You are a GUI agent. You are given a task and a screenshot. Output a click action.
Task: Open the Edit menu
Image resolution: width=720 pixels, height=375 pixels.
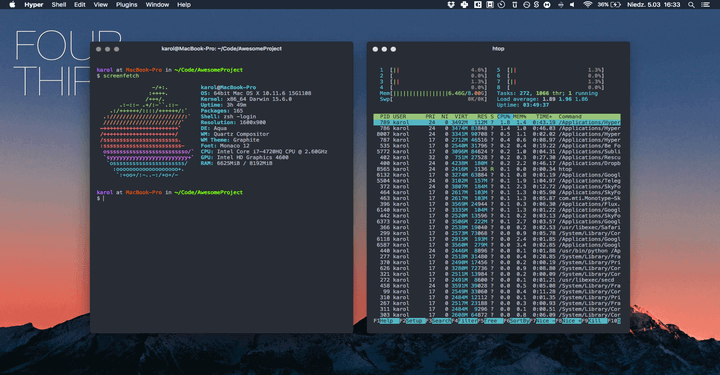[80, 5]
